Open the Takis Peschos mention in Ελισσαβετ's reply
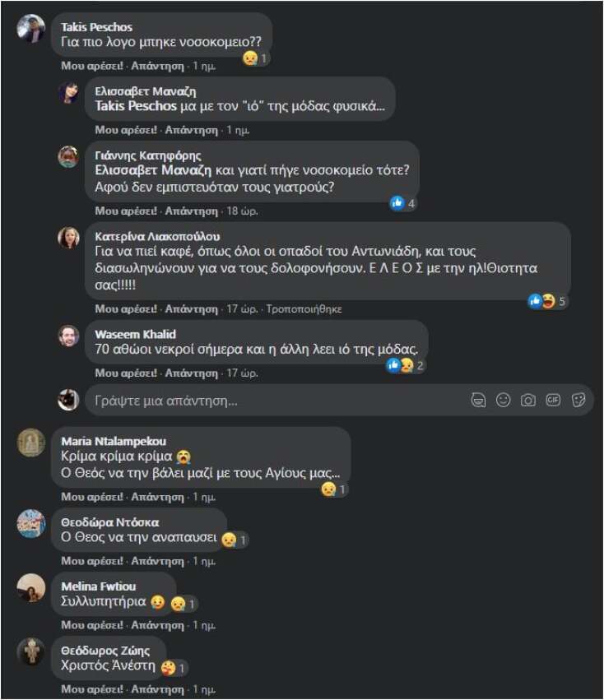 136,106
